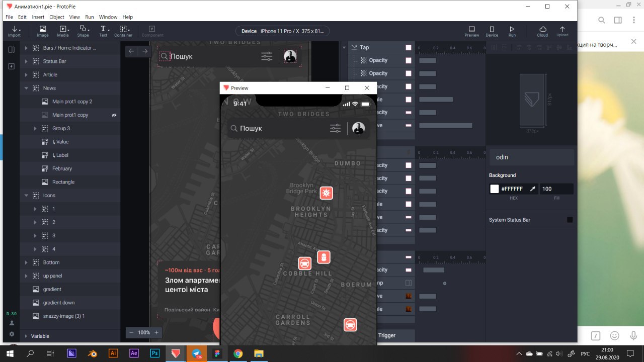The width and height of the screenshot is (644, 362).
Task: Select the gradient down layer
Action: 59,303
